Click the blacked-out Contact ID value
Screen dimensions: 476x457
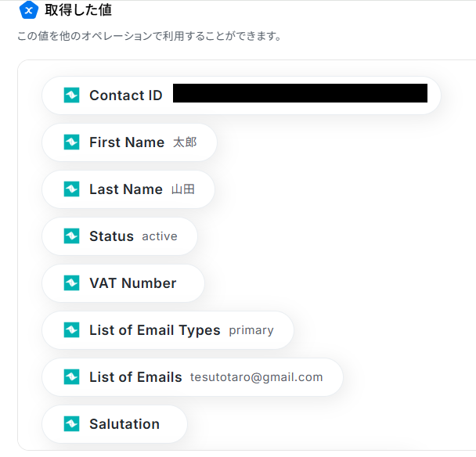[x=300, y=93]
